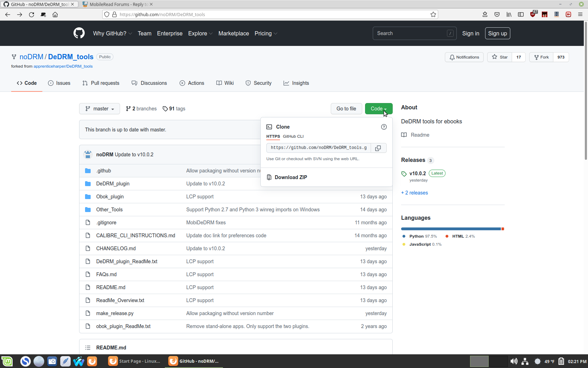Click the HTML language legend entry
The height and width of the screenshot is (368, 588).
tap(460, 236)
